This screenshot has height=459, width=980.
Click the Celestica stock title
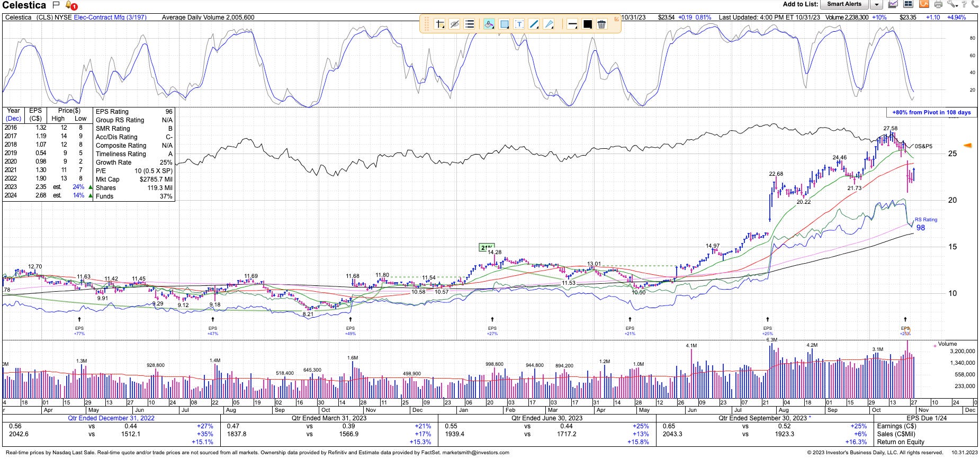24,5
